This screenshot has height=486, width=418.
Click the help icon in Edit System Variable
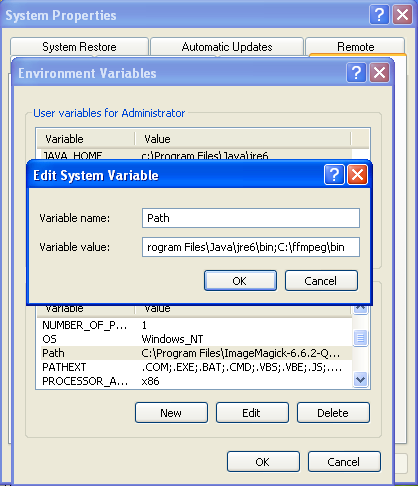(334, 174)
